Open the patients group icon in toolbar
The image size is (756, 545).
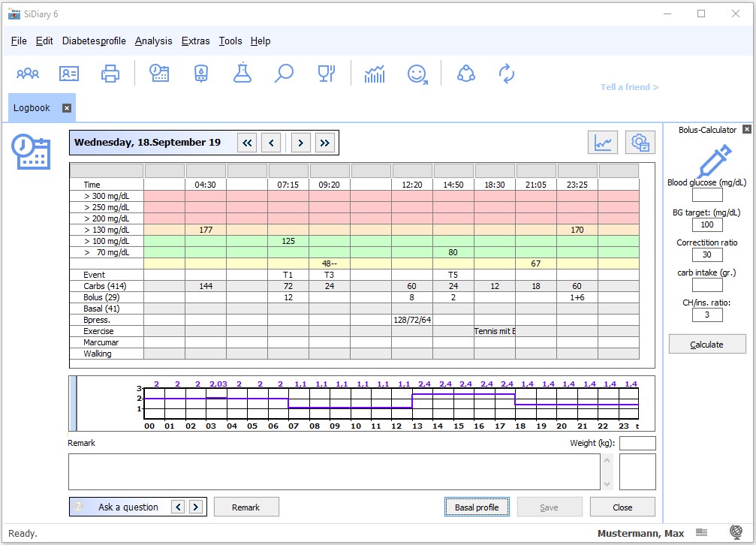[28, 74]
